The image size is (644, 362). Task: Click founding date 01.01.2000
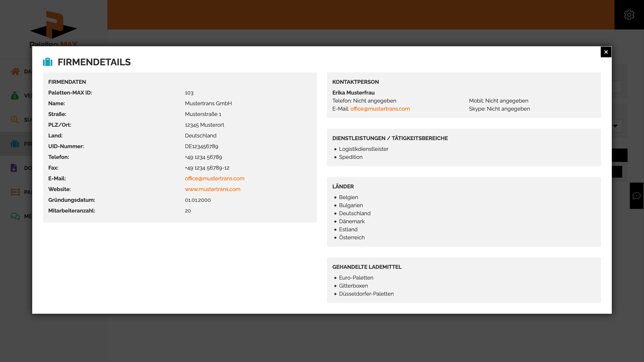[x=198, y=200]
